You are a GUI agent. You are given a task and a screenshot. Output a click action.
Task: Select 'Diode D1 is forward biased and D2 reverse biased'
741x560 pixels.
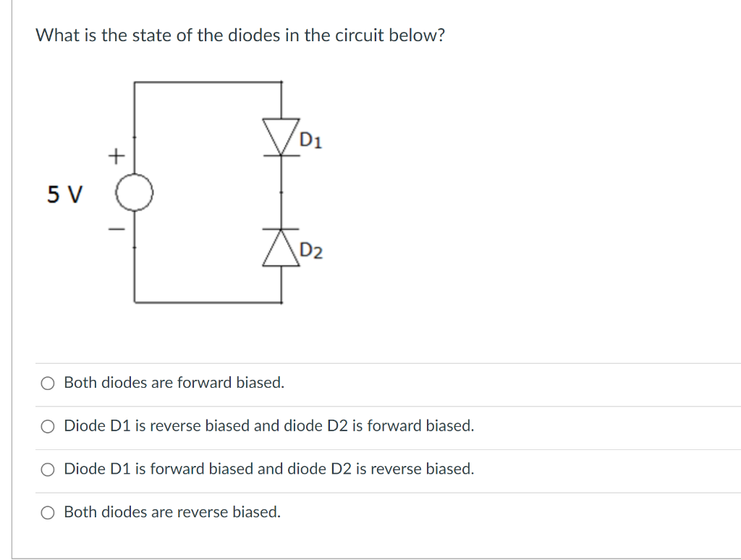(47, 469)
